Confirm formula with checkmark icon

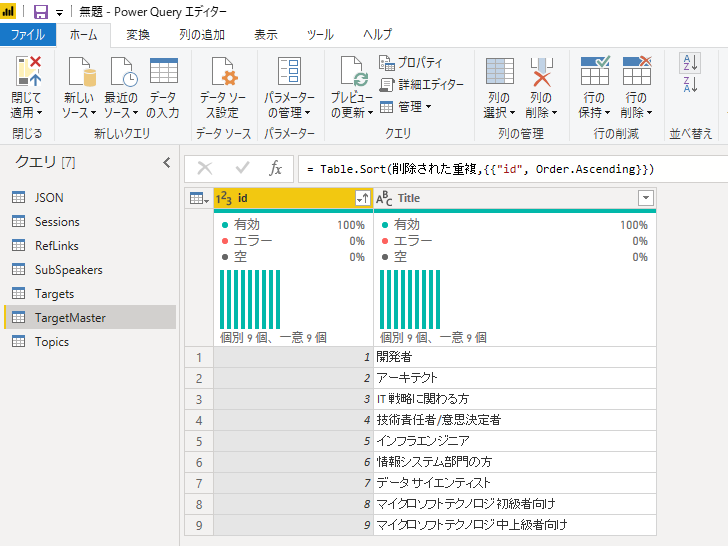(x=242, y=168)
